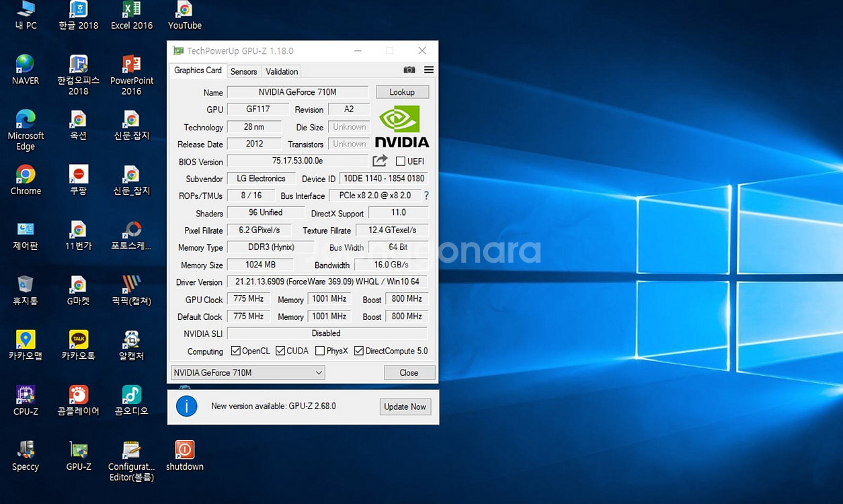Screen dimensions: 843x504
Task: Select the PowerPoint 2016 shortcut
Action: pyautogui.click(x=132, y=75)
